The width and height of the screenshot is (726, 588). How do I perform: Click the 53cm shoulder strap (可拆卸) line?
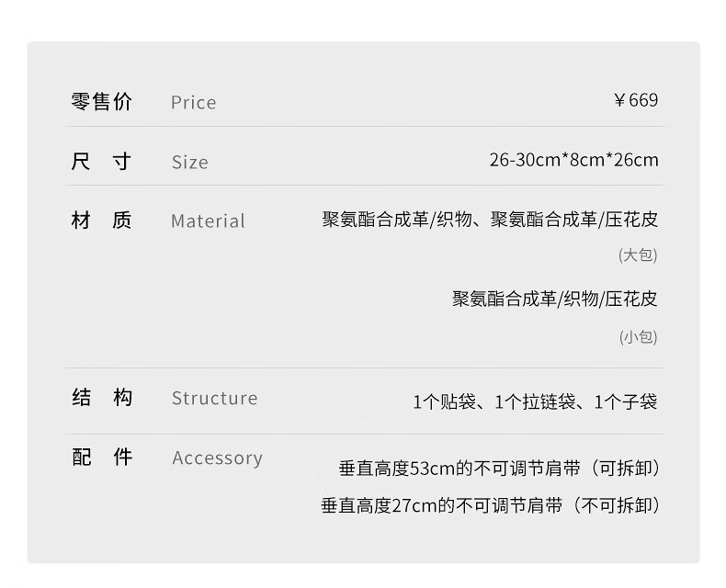[x=499, y=469]
